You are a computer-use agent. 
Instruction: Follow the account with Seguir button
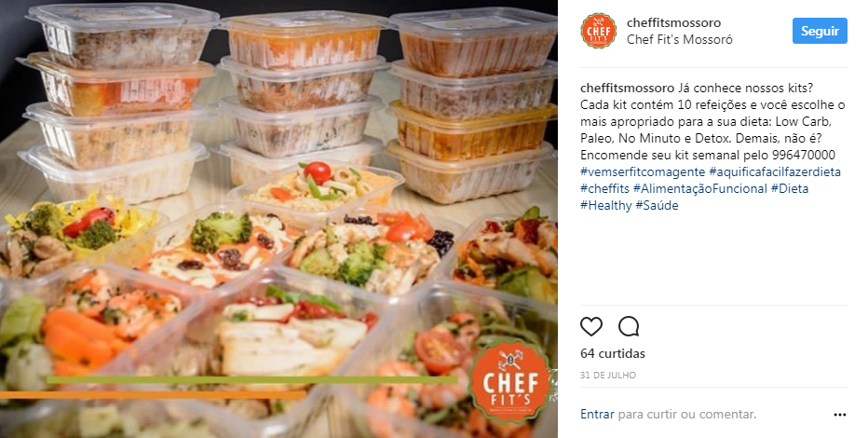(x=820, y=31)
